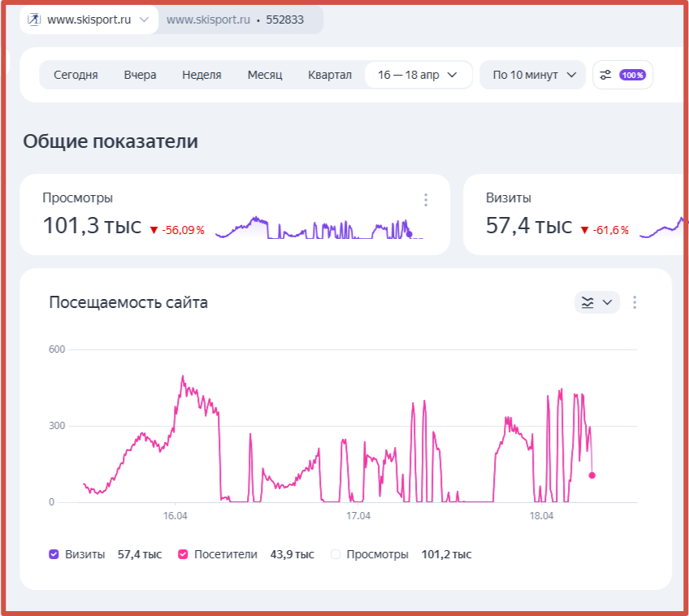The height and width of the screenshot is (616, 689).
Task: Select the Сегодня period tab
Action: 76,75
